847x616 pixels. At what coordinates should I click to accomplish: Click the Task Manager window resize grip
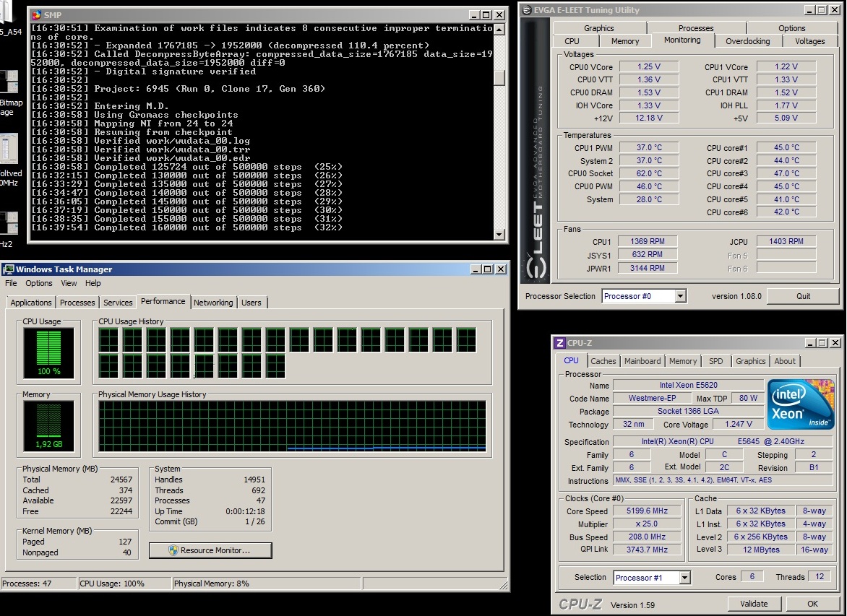tap(504, 585)
